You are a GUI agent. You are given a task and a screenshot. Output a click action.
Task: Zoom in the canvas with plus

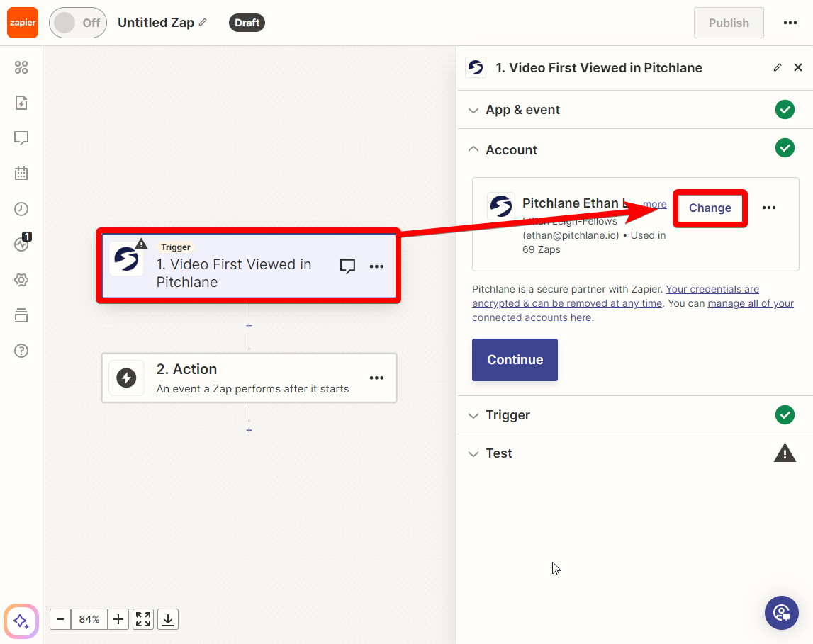coord(118,619)
